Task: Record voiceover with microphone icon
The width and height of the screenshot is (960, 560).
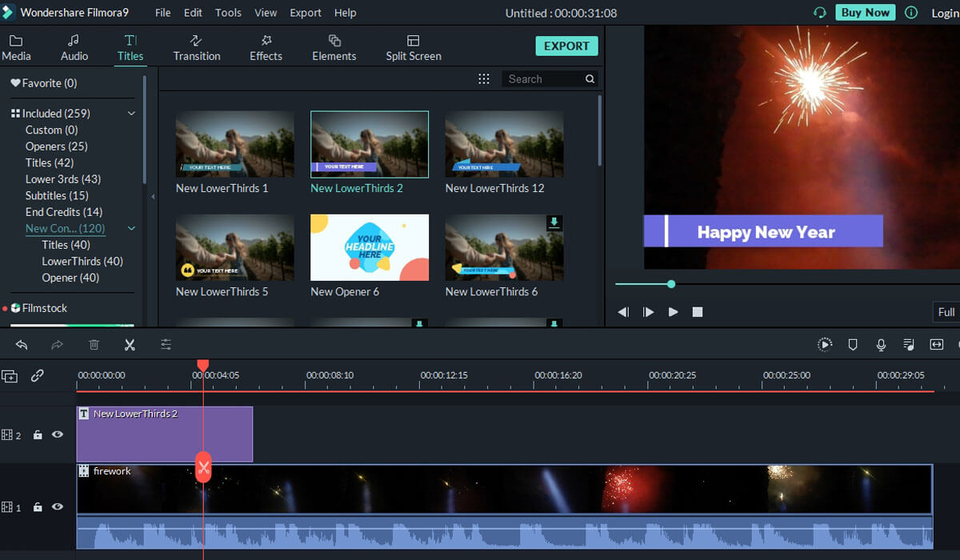Action: point(881,345)
